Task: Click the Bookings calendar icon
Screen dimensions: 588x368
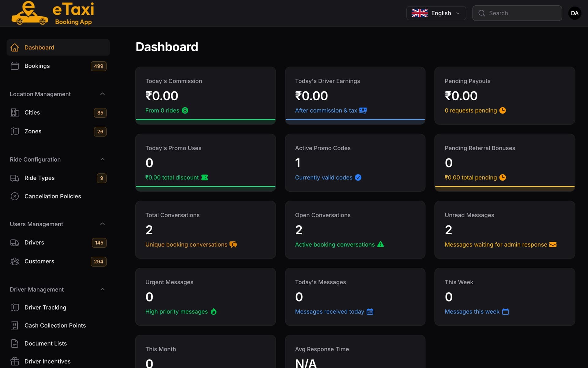Action: tap(15, 66)
